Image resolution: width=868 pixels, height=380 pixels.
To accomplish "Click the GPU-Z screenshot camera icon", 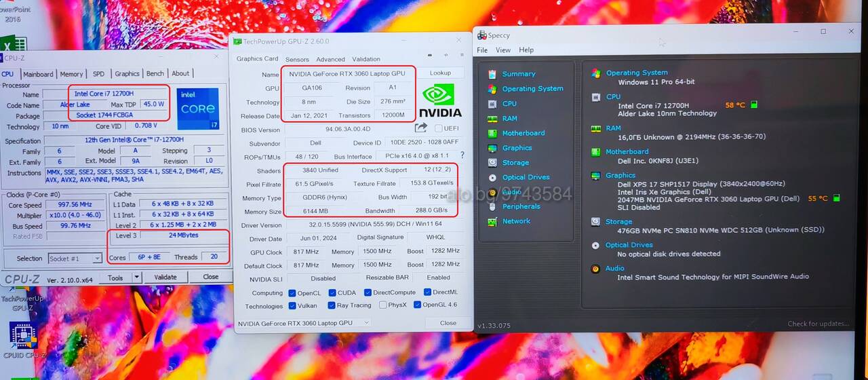I will pyautogui.click(x=429, y=55).
